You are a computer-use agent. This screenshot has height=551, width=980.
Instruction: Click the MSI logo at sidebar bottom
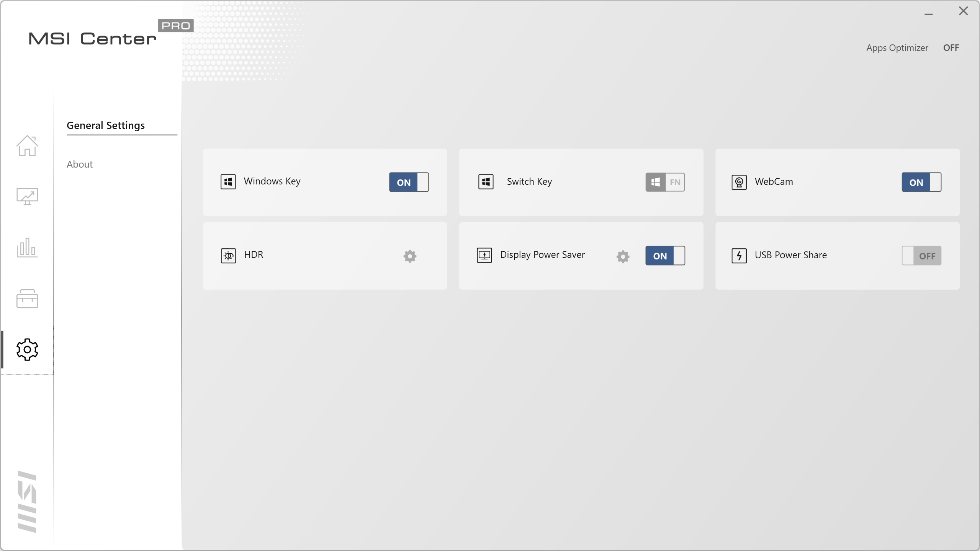click(x=27, y=501)
